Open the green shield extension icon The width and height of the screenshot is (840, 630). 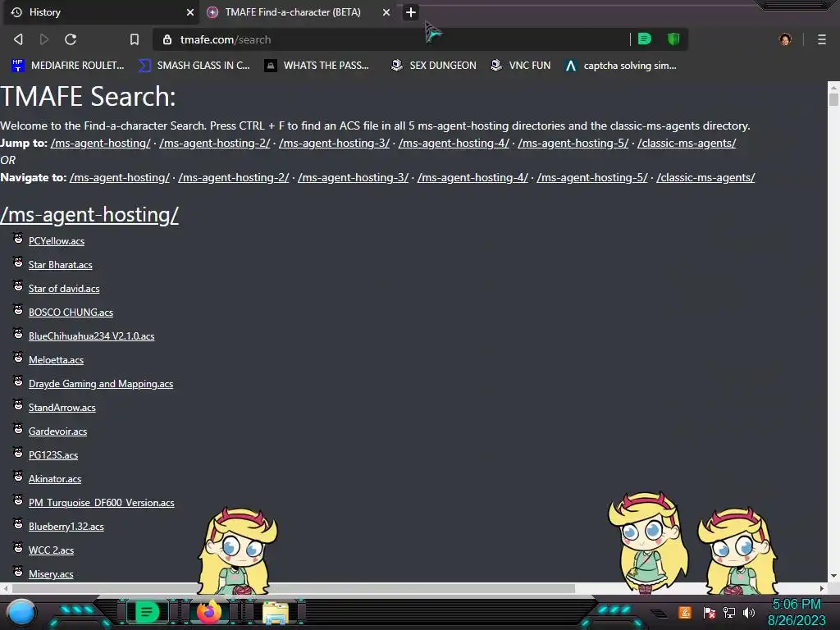click(673, 39)
